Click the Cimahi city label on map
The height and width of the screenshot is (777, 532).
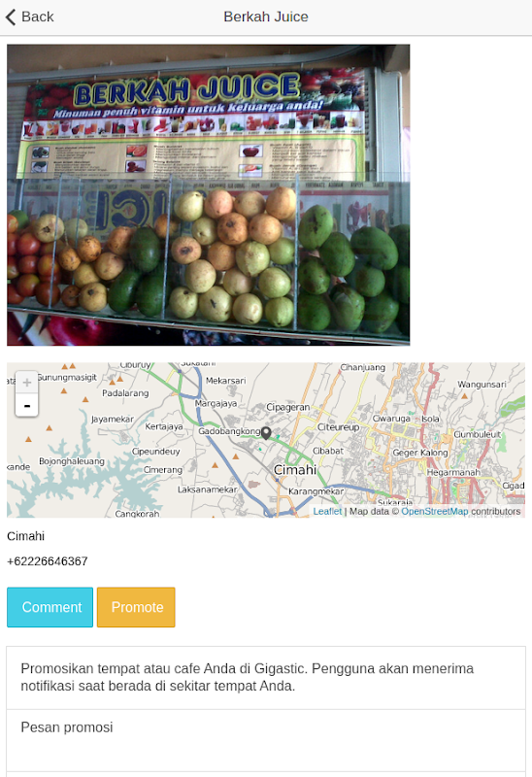[295, 470]
